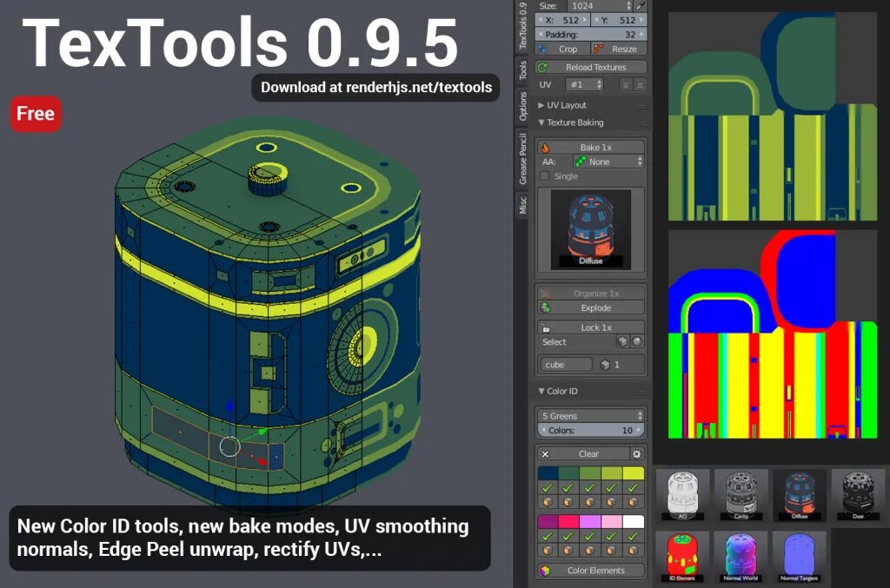Click cube icon under mid green swatch
The width and height of the screenshot is (890, 588).
click(x=590, y=502)
